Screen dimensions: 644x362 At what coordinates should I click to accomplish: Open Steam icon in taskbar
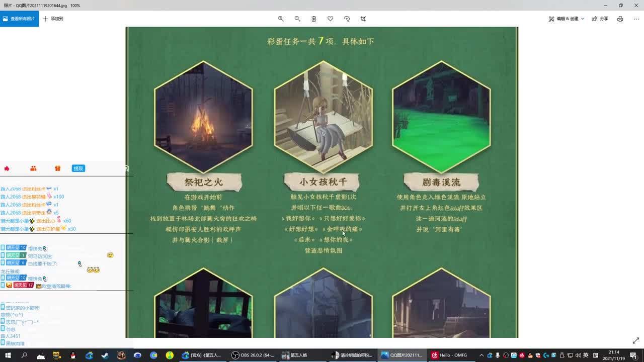[x=105, y=355]
